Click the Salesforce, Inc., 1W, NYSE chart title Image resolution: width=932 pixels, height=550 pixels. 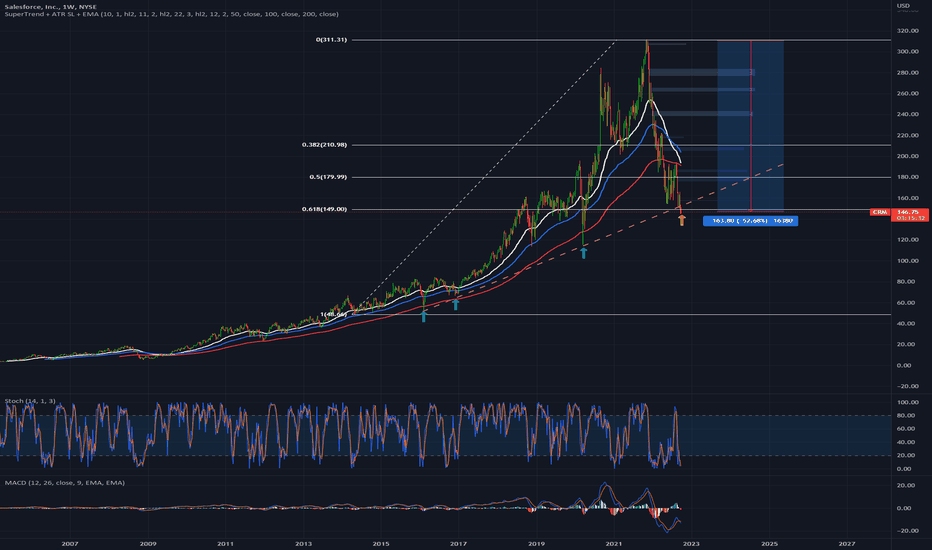(x=51, y=7)
